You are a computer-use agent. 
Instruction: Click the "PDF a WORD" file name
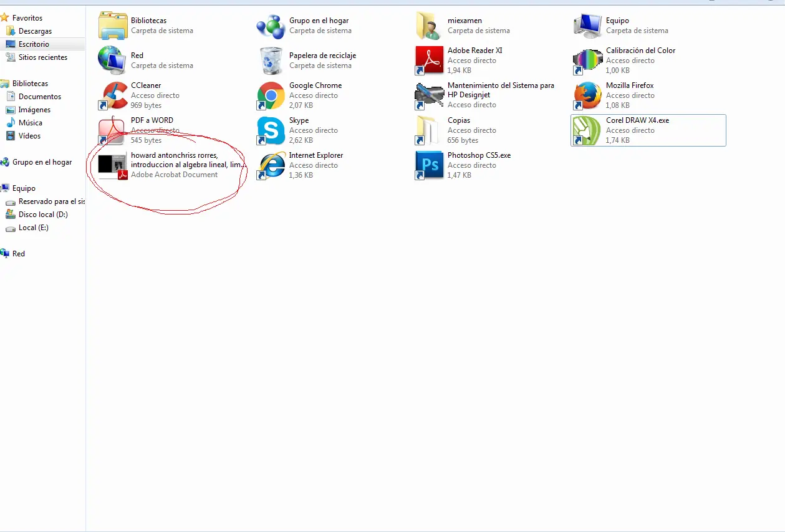point(152,120)
